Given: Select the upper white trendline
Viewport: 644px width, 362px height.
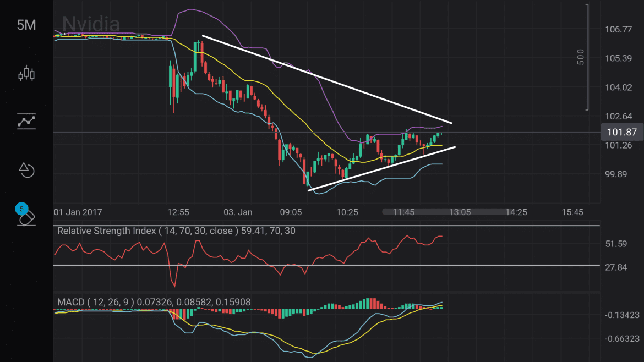Looking at the screenshot, I should (x=327, y=79).
